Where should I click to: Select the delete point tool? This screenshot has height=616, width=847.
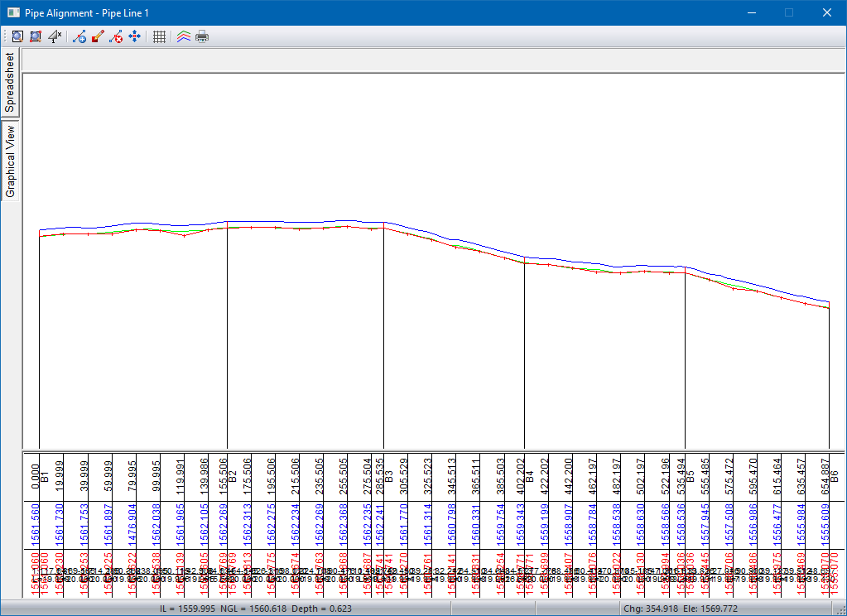pyautogui.click(x=116, y=36)
